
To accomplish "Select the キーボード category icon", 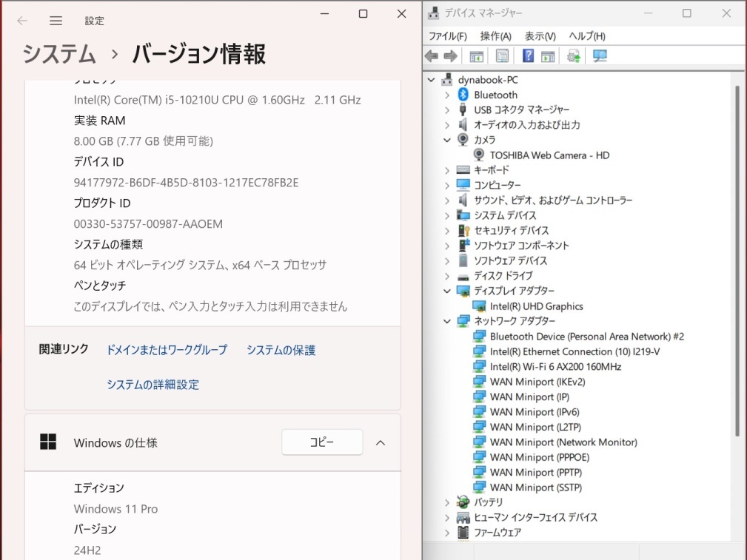I will (463, 169).
